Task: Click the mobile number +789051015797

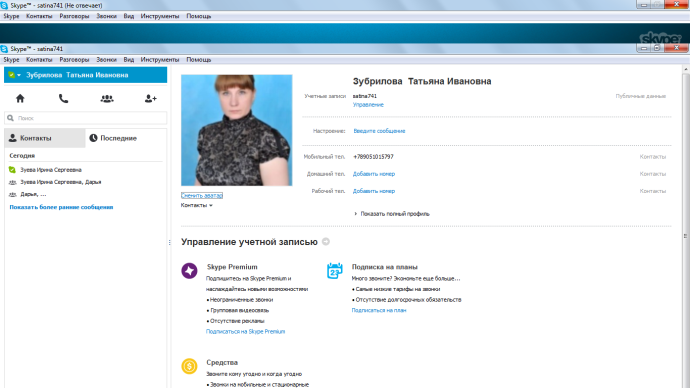Action: (x=373, y=157)
